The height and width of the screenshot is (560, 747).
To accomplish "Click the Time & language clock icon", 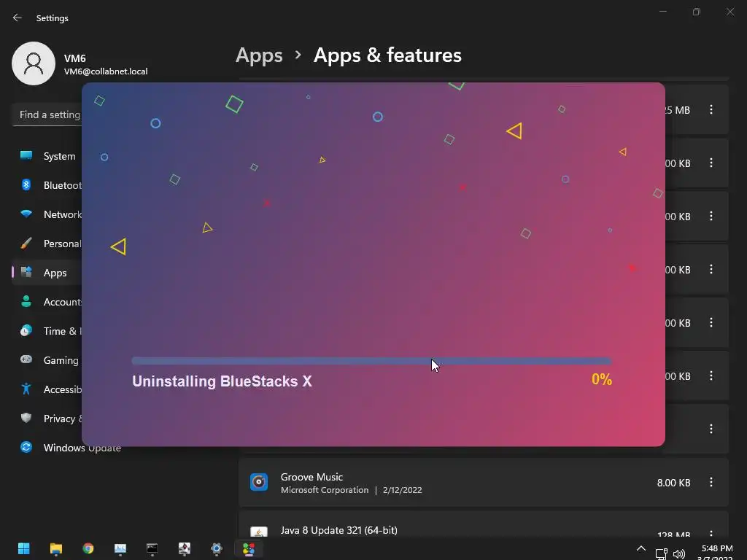I will click(x=26, y=330).
